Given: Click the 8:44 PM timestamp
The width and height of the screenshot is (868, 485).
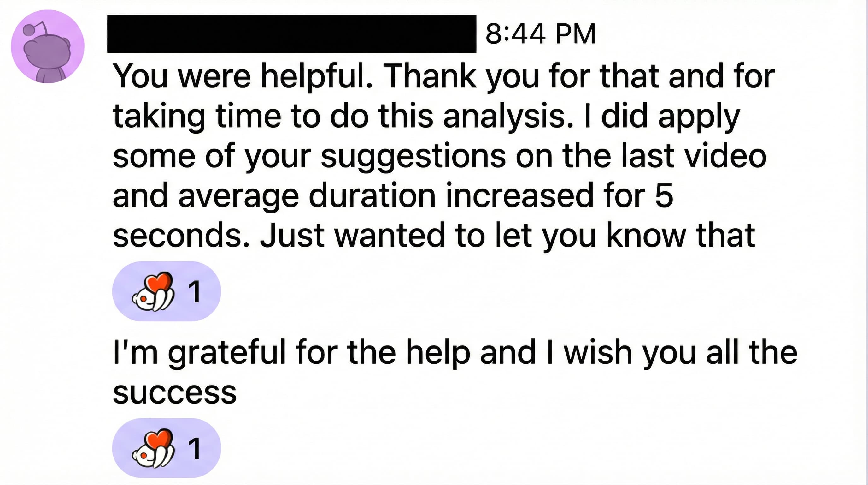Looking at the screenshot, I should tap(541, 34).
